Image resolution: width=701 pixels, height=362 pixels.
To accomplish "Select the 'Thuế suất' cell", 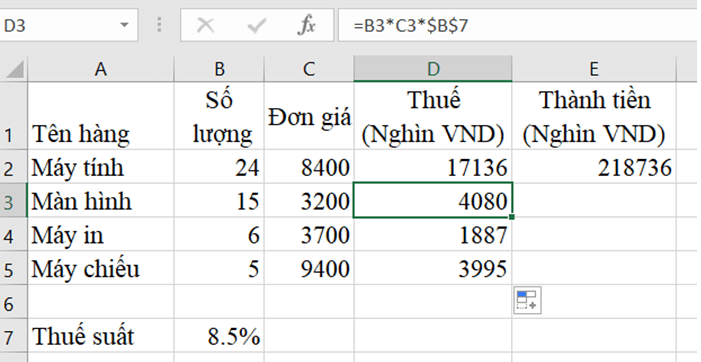I will click(x=101, y=336).
